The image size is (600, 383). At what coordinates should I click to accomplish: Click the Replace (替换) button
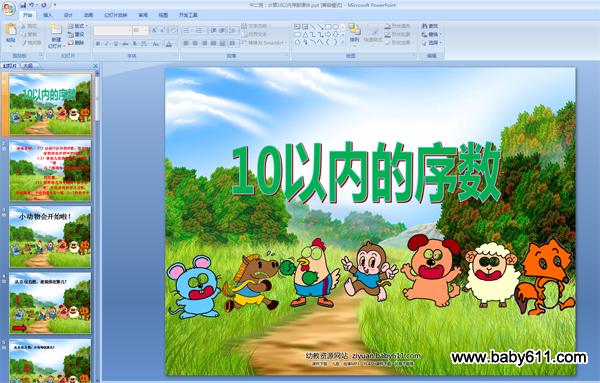coord(432,34)
